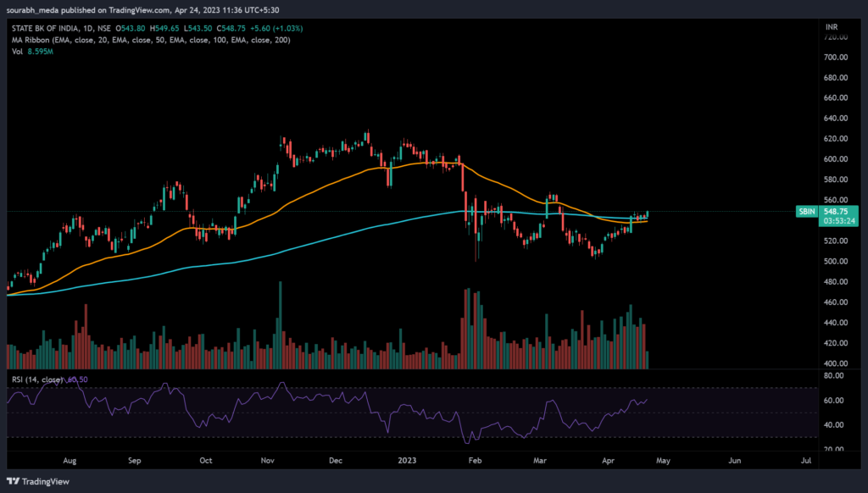Image resolution: width=868 pixels, height=493 pixels.
Task: Click the O543.80 open value in header
Action: [x=131, y=28]
